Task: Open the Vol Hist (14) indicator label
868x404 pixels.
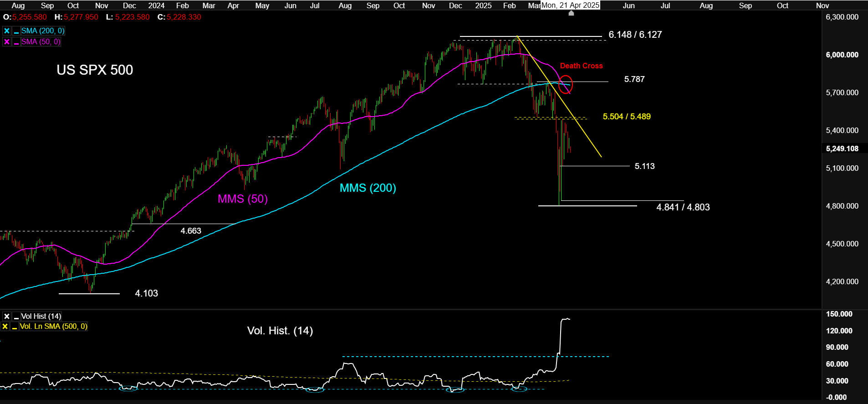Action: coord(41,316)
